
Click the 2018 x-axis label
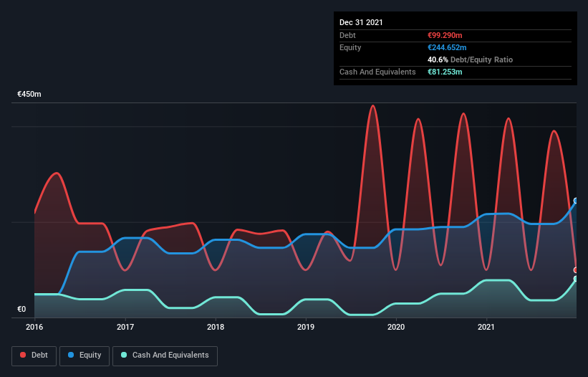pos(216,327)
